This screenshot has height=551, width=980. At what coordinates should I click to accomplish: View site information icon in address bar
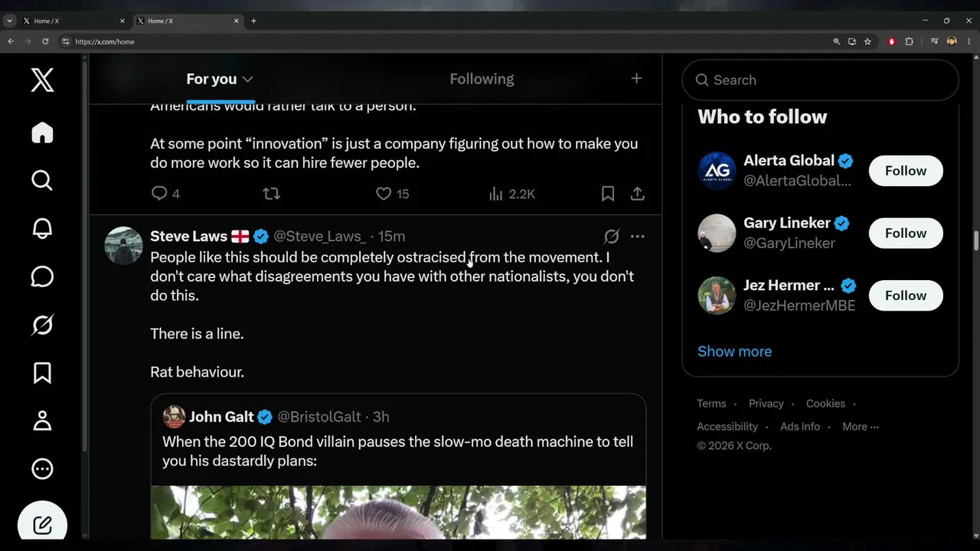(x=65, y=41)
